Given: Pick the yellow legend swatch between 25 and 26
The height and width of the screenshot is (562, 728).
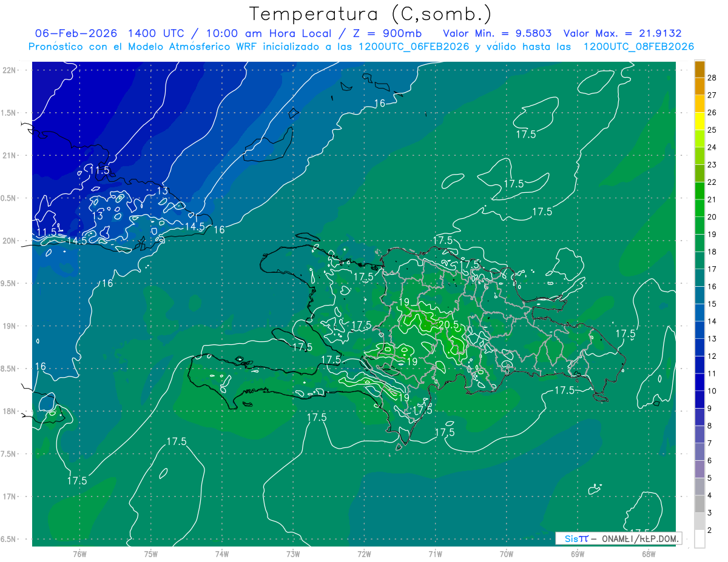Looking at the screenshot, I should point(699,121).
